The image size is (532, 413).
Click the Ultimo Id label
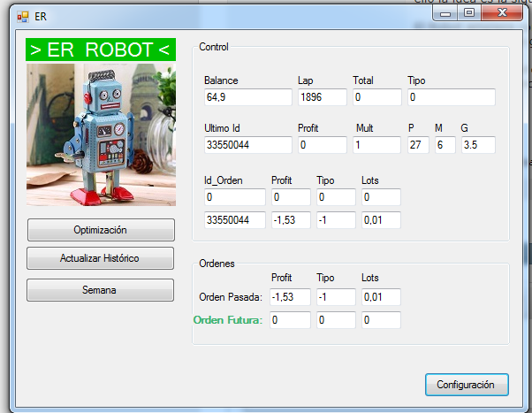click(222, 128)
